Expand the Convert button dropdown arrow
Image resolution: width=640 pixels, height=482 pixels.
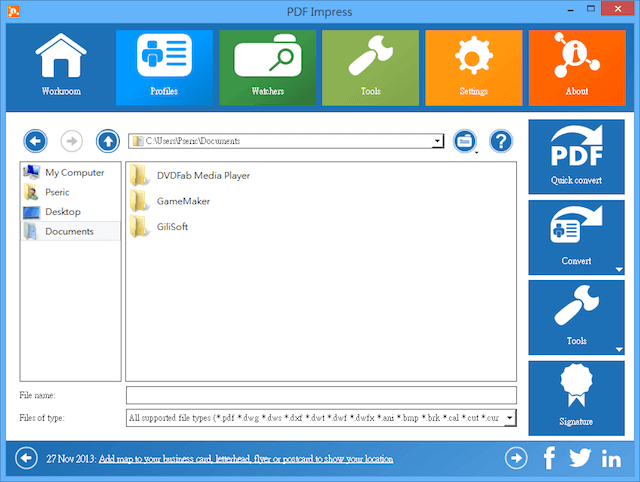619,269
